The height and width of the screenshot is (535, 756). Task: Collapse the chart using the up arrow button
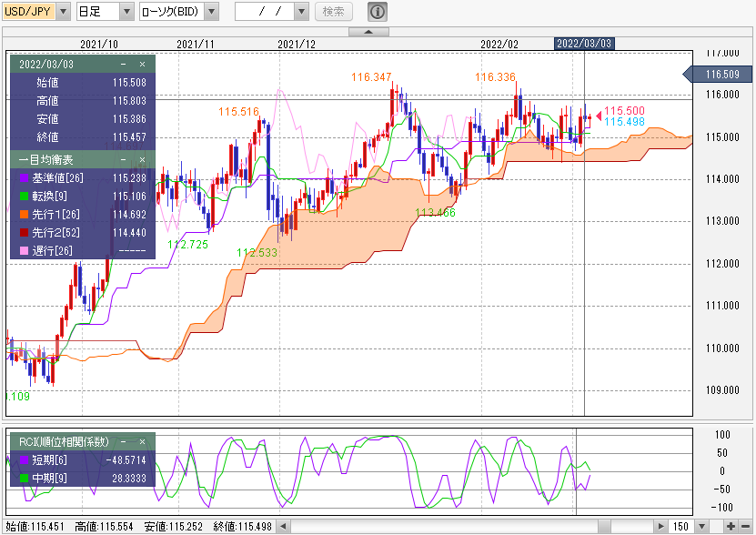point(368,30)
